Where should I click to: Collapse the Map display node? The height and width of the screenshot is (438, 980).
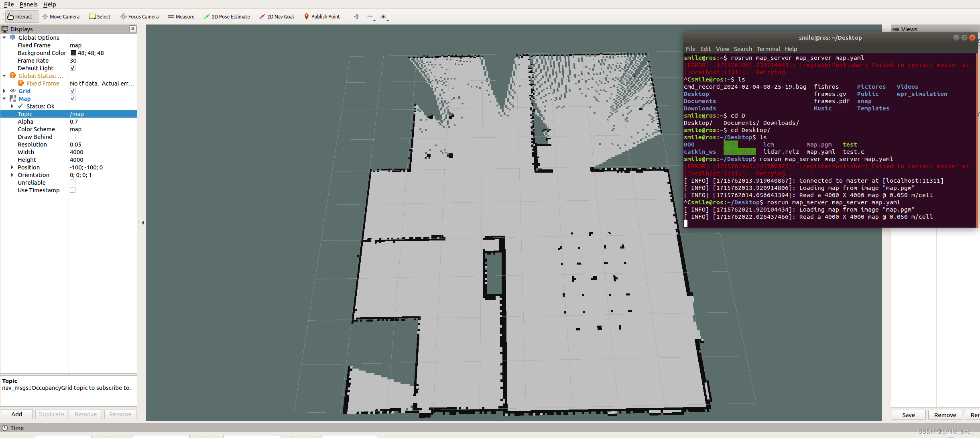[4, 98]
